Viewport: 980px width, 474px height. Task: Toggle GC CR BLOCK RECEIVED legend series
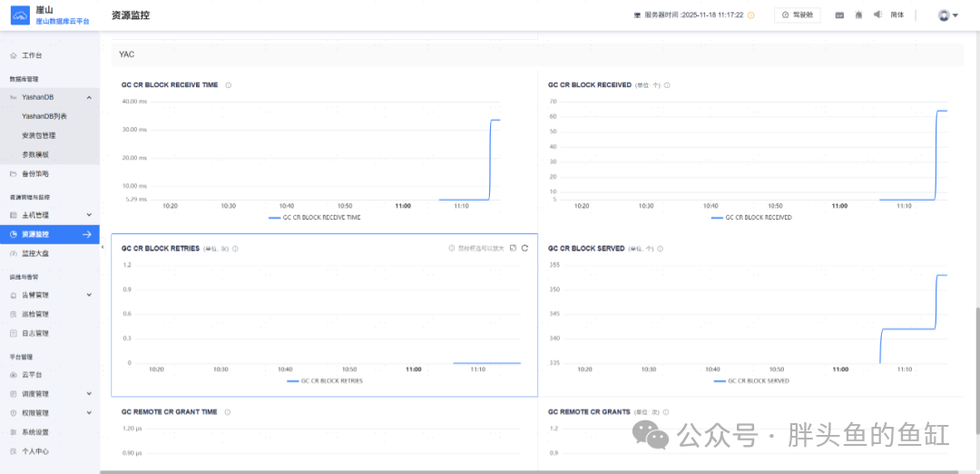[751, 218]
